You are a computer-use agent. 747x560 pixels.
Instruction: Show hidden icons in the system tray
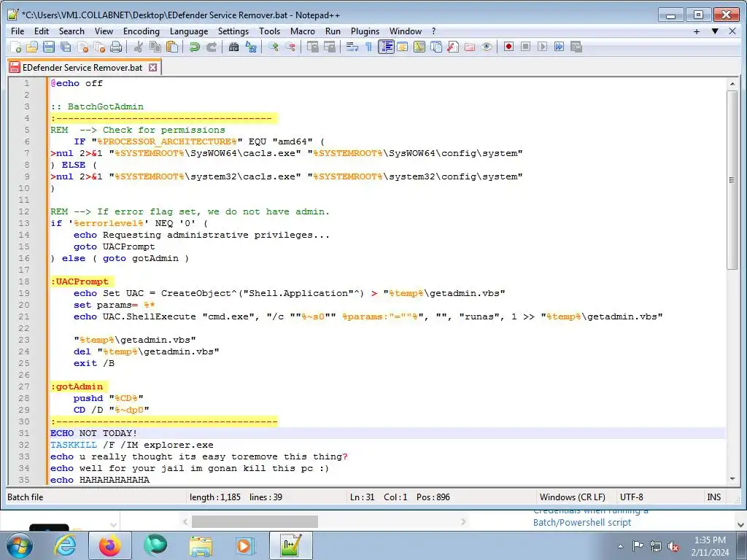pos(620,546)
